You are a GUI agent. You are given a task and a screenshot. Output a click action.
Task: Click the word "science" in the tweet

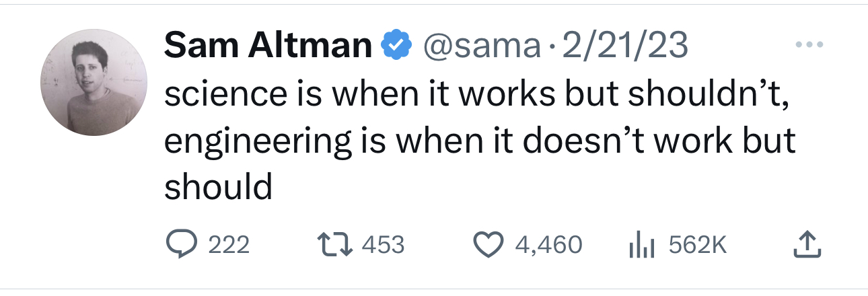click(222, 96)
